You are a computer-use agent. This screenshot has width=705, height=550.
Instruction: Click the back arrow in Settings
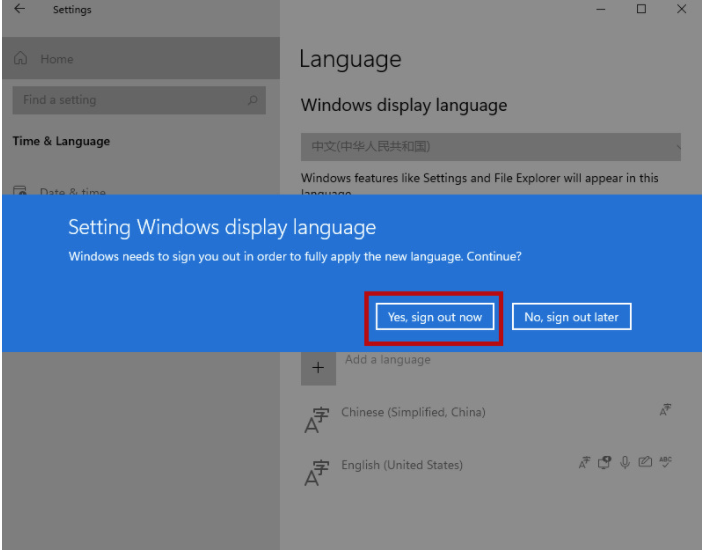(x=20, y=10)
